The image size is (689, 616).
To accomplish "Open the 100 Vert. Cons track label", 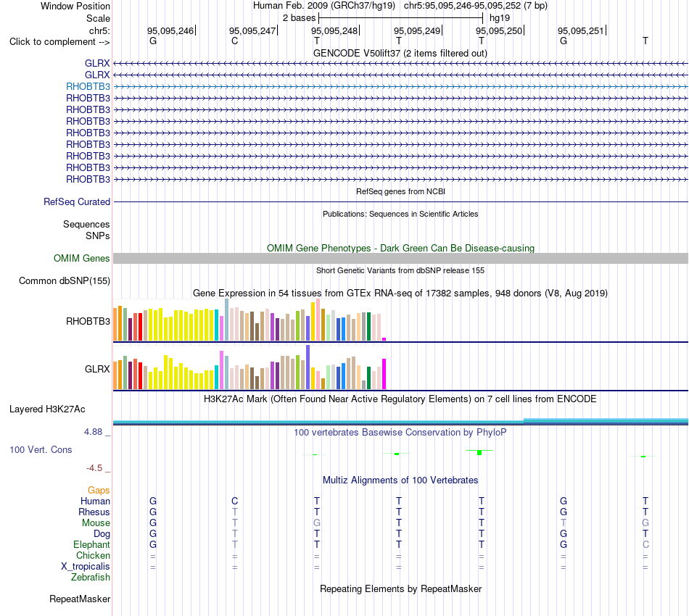I will tap(41, 449).
